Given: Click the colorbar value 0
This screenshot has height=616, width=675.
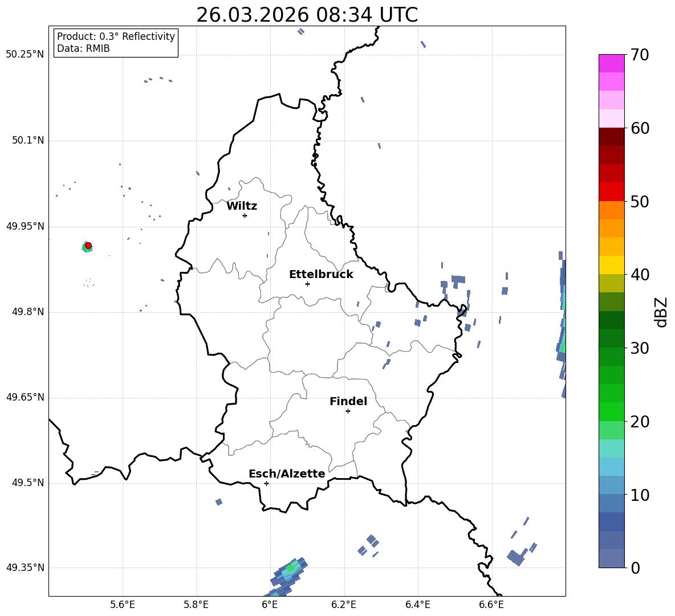Looking at the screenshot, I should (635, 568).
